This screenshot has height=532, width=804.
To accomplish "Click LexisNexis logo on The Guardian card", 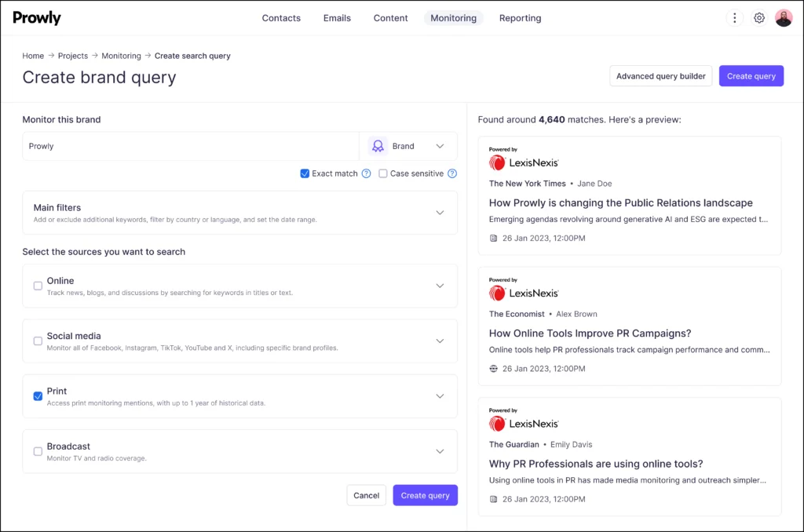I will click(524, 424).
